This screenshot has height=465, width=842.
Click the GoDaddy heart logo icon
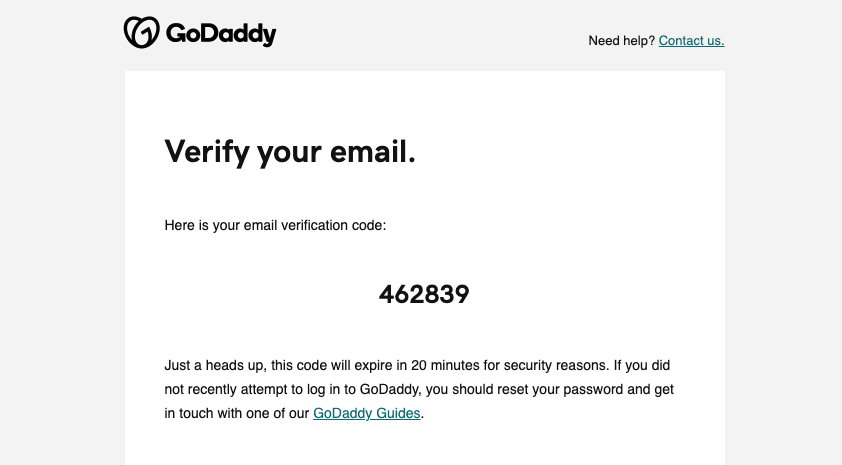coord(141,32)
